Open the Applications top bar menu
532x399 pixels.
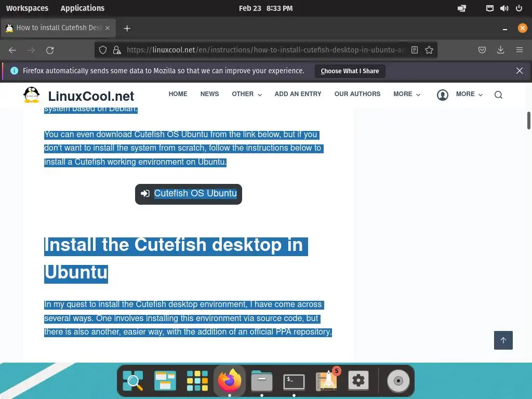click(83, 8)
